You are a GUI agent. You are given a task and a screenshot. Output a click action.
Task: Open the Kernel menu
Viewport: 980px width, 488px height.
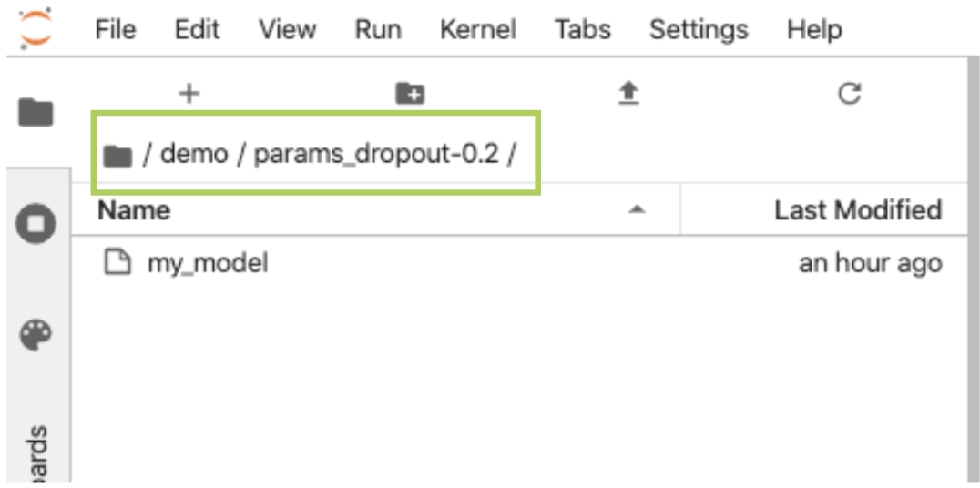pyautogui.click(x=478, y=29)
